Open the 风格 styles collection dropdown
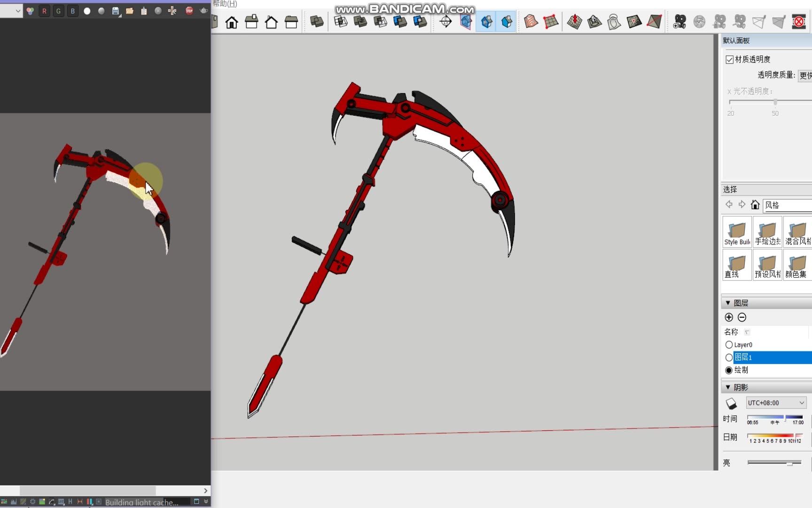The height and width of the screenshot is (508, 812). pyautogui.click(x=788, y=205)
